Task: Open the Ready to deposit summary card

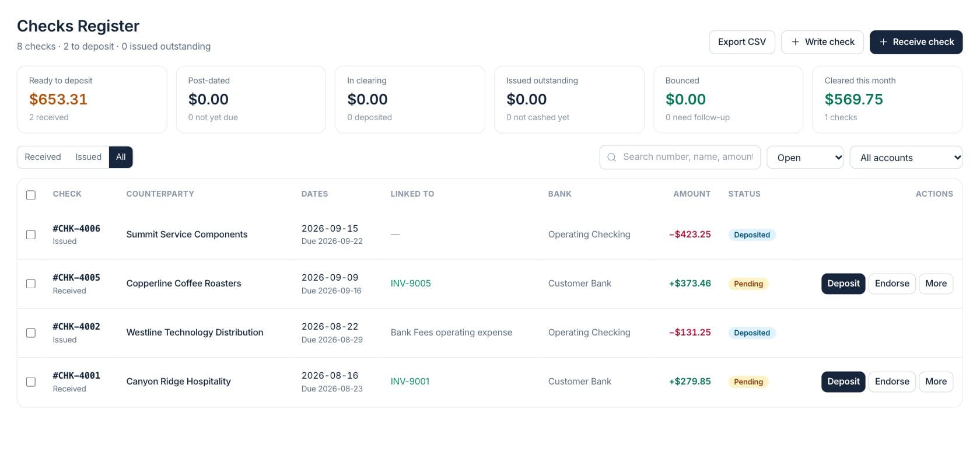Action: [x=92, y=99]
